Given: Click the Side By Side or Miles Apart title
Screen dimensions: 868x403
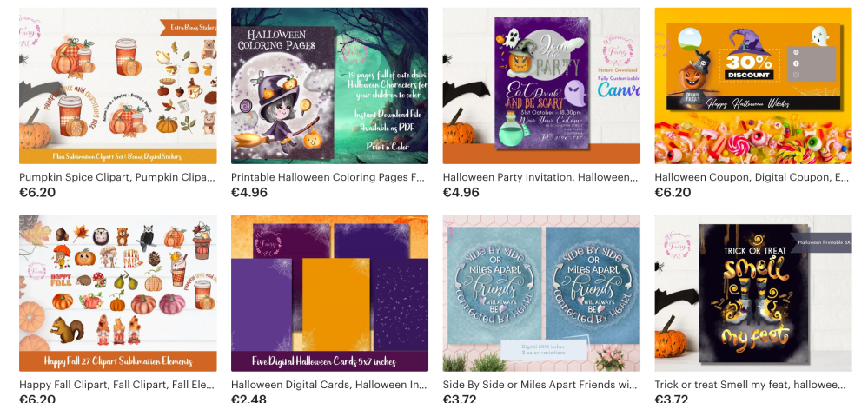Looking at the screenshot, I should pos(540,385).
